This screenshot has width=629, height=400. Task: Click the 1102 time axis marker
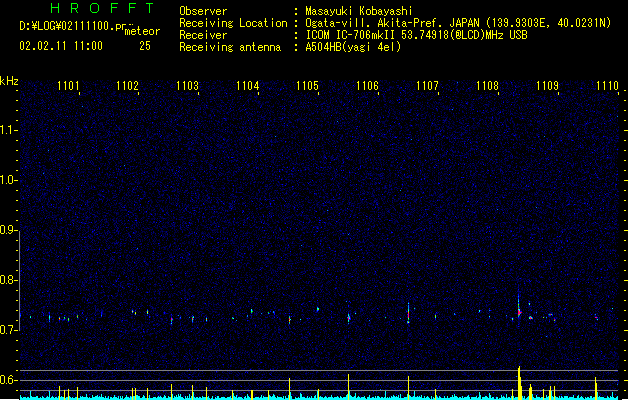(x=127, y=85)
